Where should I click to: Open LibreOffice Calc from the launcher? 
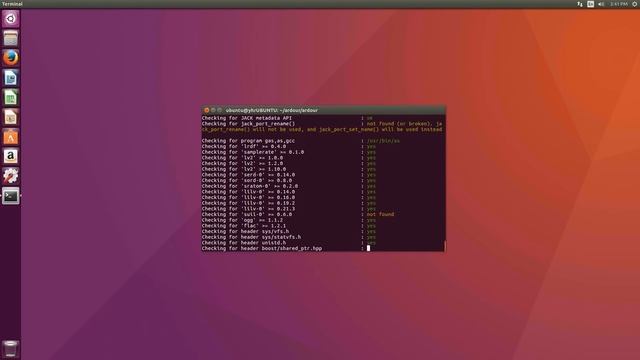tap(11, 97)
